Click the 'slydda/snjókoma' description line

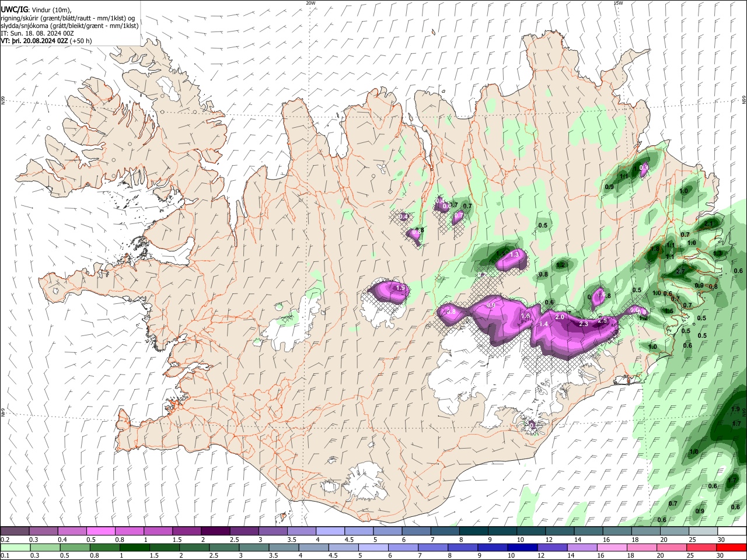pos(69,26)
